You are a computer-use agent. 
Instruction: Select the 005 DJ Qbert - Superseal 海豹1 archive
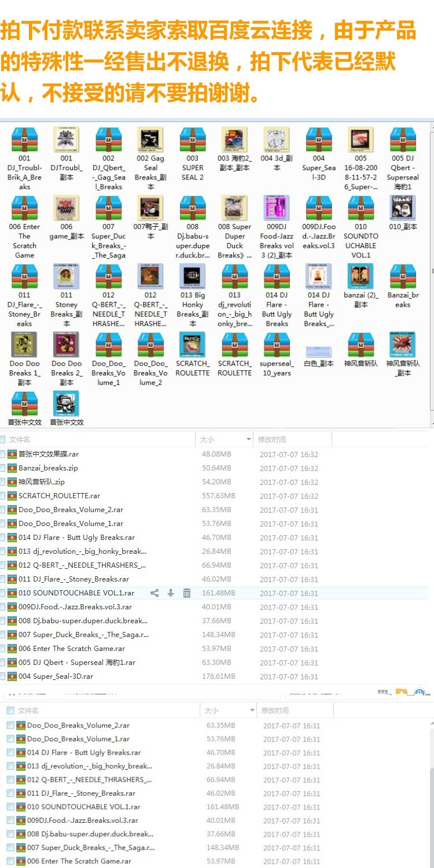(x=403, y=139)
